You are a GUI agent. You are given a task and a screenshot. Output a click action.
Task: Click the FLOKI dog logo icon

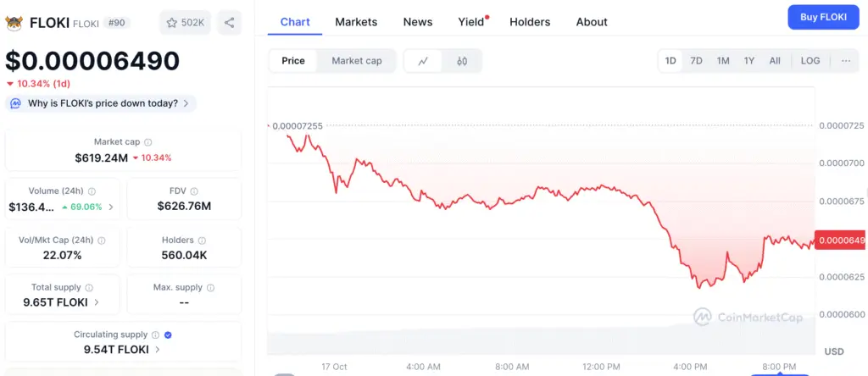[x=14, y=23]
